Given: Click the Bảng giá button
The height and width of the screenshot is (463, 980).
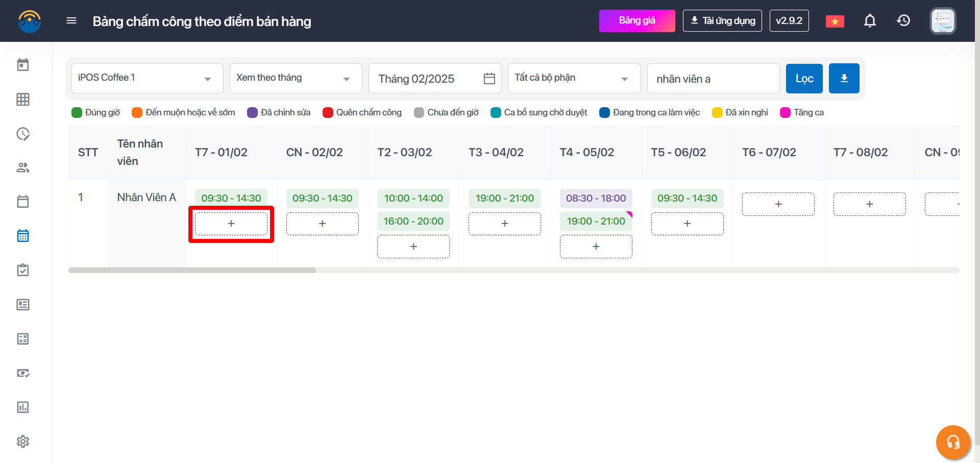Looking at the screenshot, I should (x=636, y=21).
